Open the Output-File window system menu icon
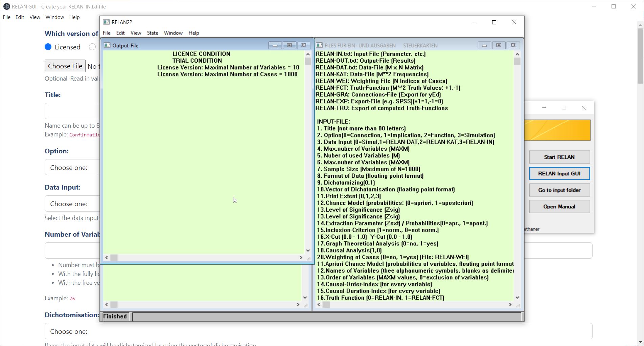The image size is (644, 346). pos(107,45)
